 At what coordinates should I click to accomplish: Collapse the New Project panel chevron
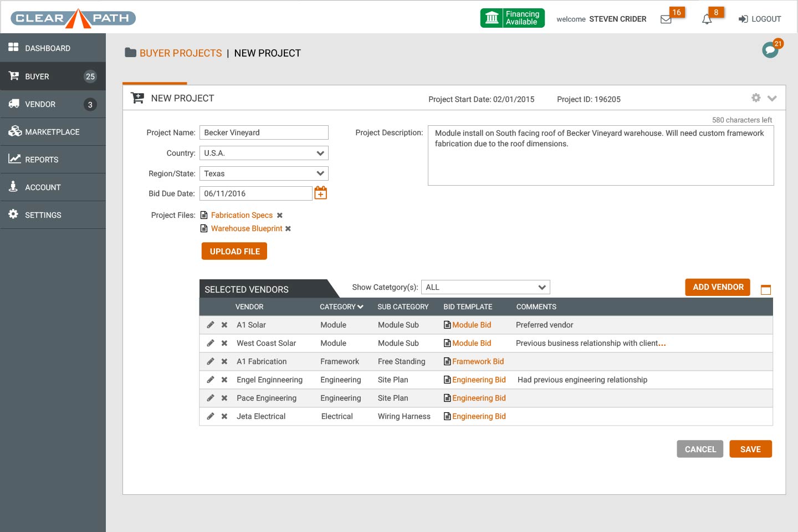tap(772, 98)
